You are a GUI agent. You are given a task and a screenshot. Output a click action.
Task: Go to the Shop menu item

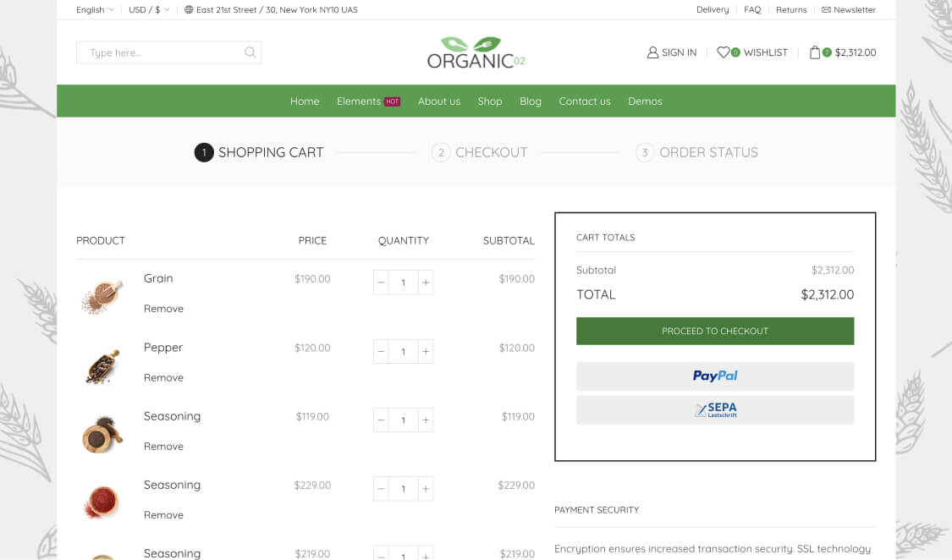point(489,102)
